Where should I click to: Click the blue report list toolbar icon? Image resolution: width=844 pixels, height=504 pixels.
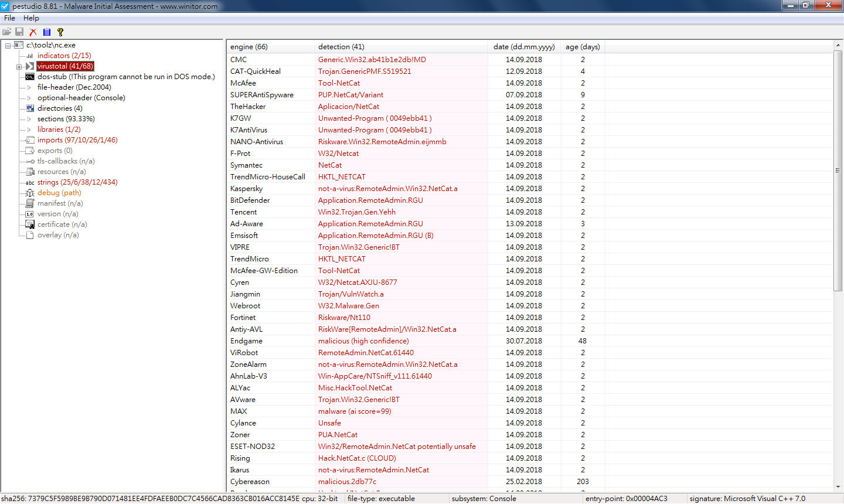(x=47, y=32)
